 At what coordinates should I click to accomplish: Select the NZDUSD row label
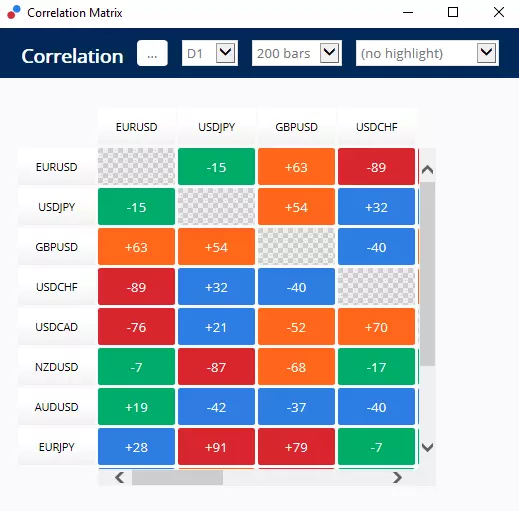point(57,367)
